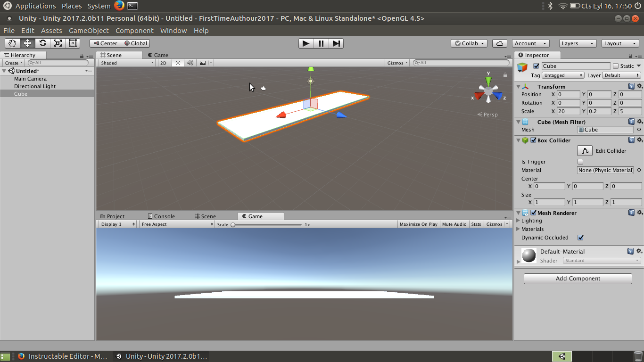Open Cube Mesh Filter settings gear

click(639, 122)
